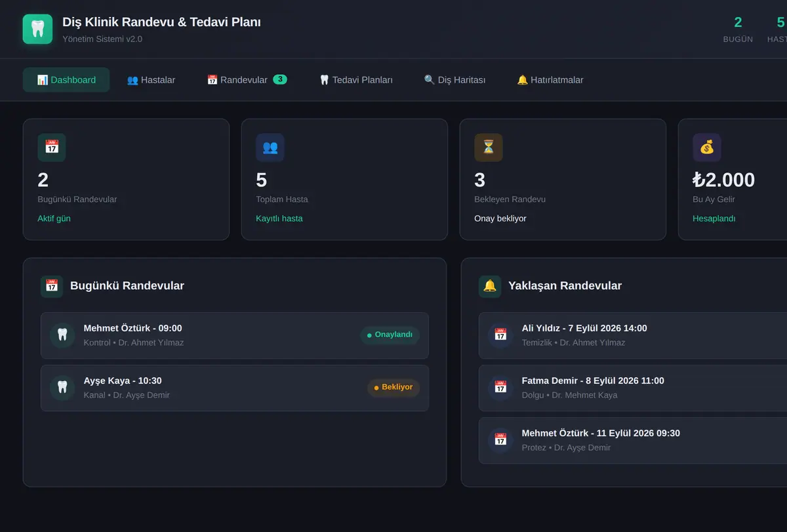The height and width of the screenshot is (532, 787).
Task: Go to the Tedavi Planları tab
Action: (356, 80)
